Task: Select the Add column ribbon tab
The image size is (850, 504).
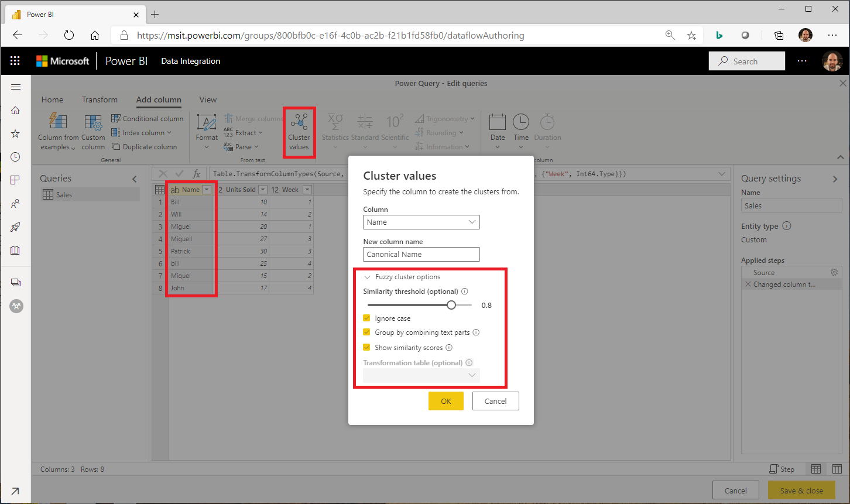Action: pyautogui.click(x=159, y=100)
